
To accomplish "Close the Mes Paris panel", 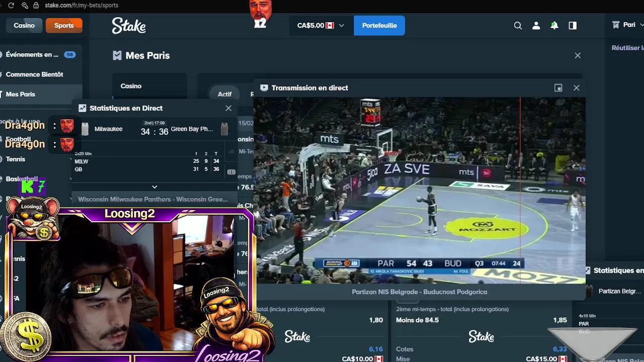I will pyautogui.click(x=578, y=55).
